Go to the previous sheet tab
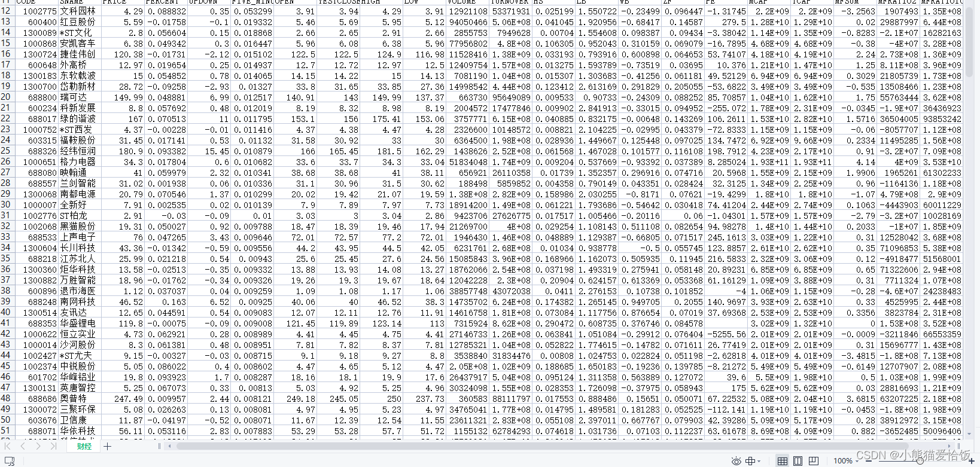Image resolution: width=980 pixels, height=467 pixels. coord(23,446)
